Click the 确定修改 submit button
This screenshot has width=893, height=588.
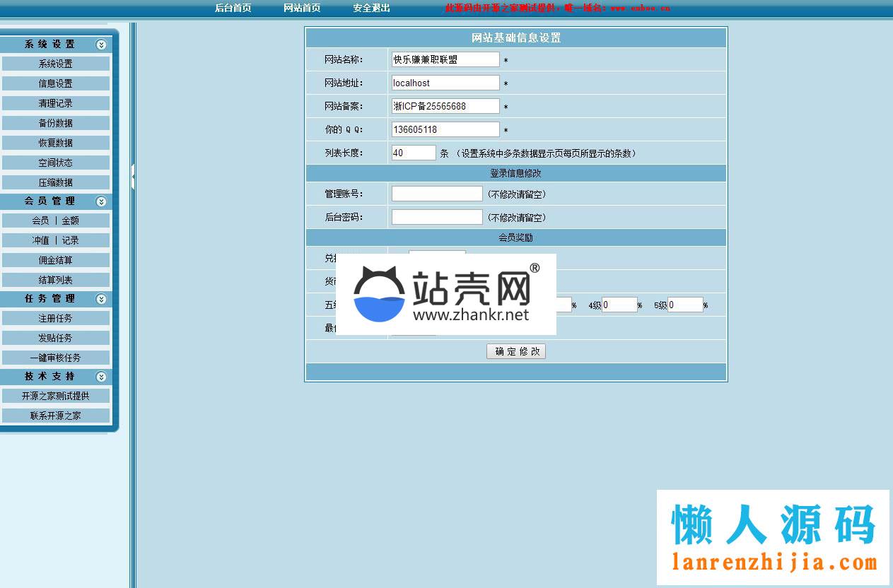(x=515, y=351)
